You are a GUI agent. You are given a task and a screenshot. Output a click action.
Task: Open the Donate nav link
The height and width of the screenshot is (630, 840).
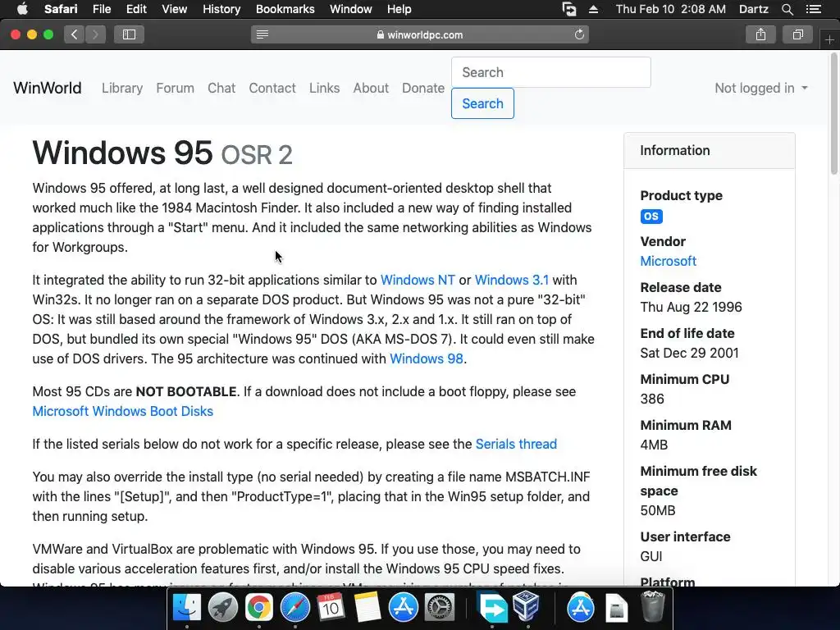pyautogui.click(x=423, y=89)
